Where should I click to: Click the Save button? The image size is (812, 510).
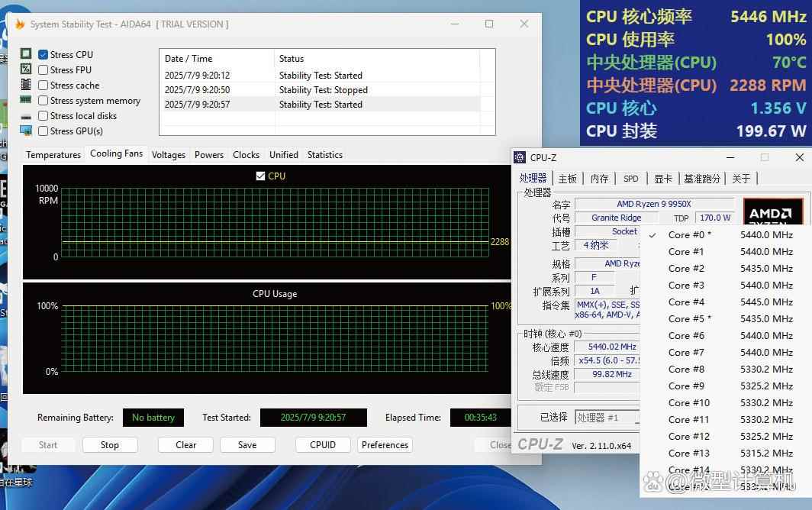pos(247,445)
